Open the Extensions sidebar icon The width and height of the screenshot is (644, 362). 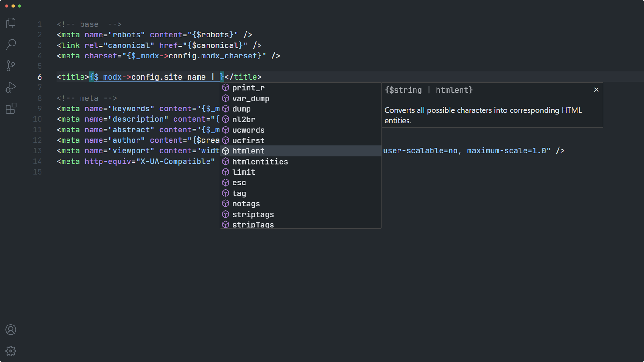pos(11,108)
